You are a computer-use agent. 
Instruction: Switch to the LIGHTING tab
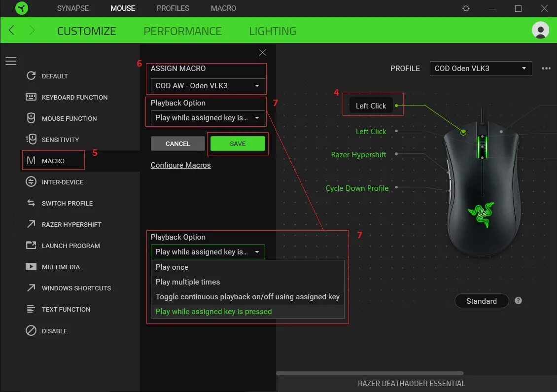[x=273, y=31]
